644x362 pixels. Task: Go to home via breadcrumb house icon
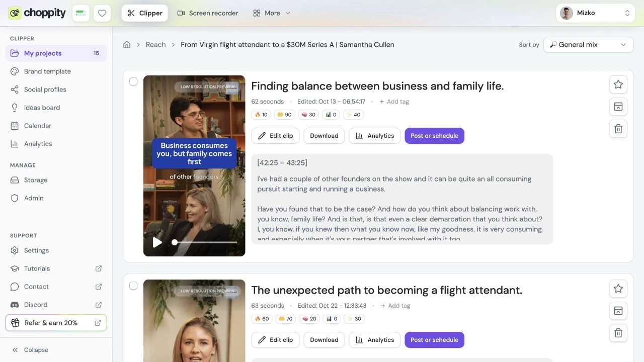[x=127, y=45]
